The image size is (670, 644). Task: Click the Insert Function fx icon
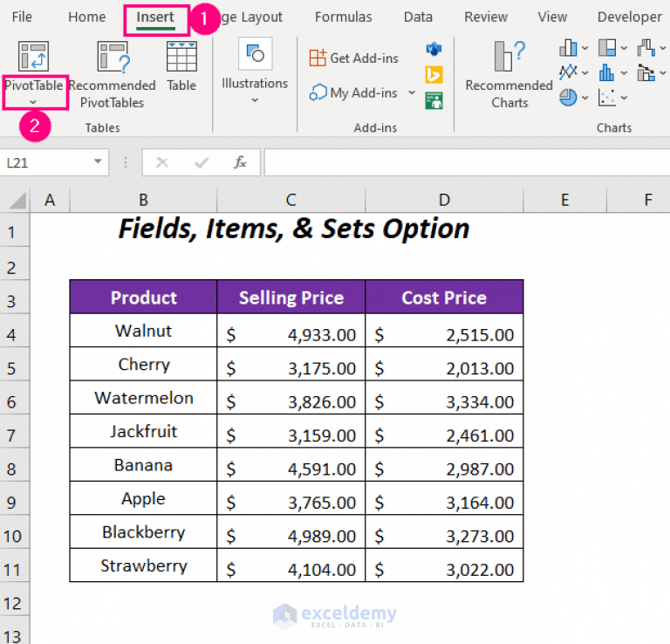pos(240,162)
